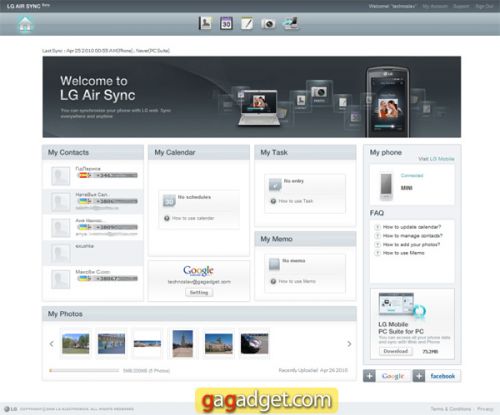Click Sign Out in the top bar
The height and width of the screenshot is (415, 500).
[x=484, y=6]
